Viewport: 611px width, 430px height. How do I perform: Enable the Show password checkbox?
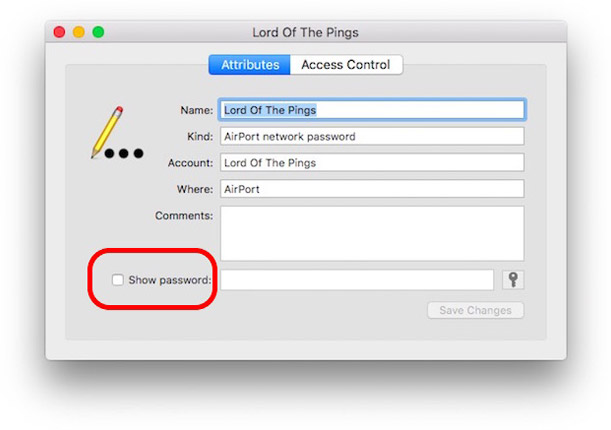[x=118, y=280]
